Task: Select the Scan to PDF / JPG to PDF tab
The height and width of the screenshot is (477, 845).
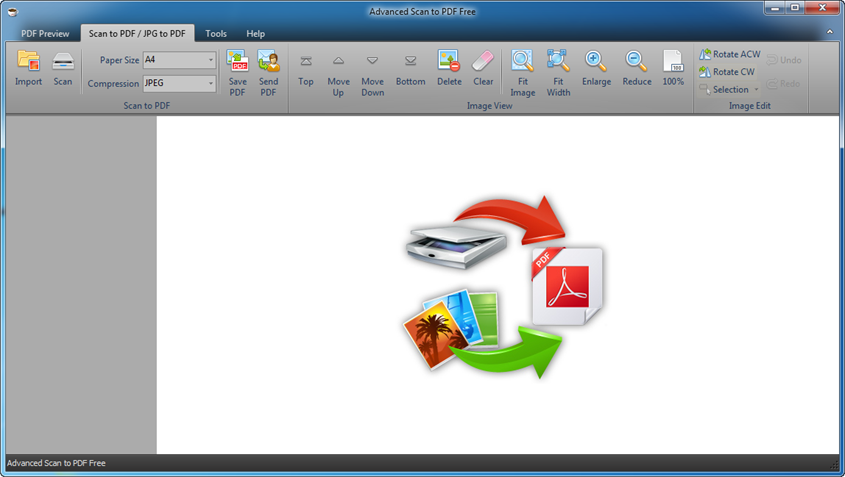Action: [x=137, y=33]
